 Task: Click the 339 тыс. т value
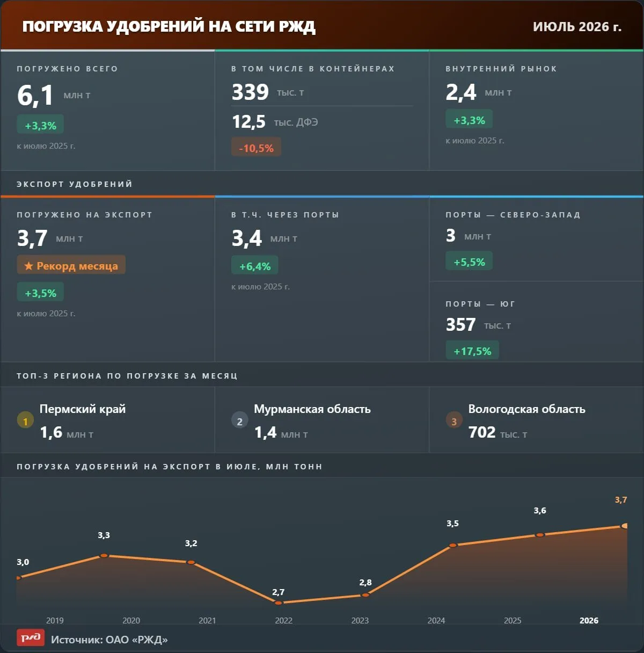(268, 92)
